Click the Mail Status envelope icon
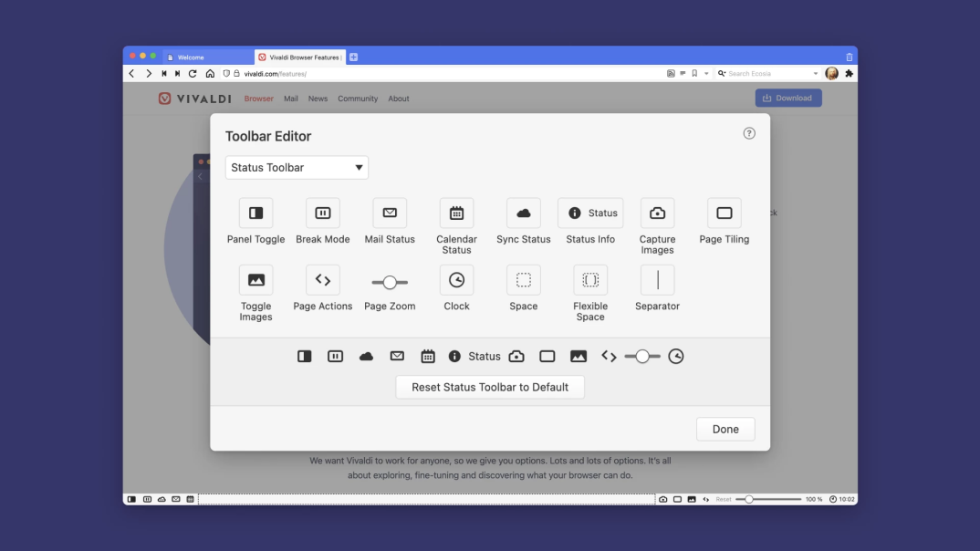980x551 pixels. click(390, 213)
